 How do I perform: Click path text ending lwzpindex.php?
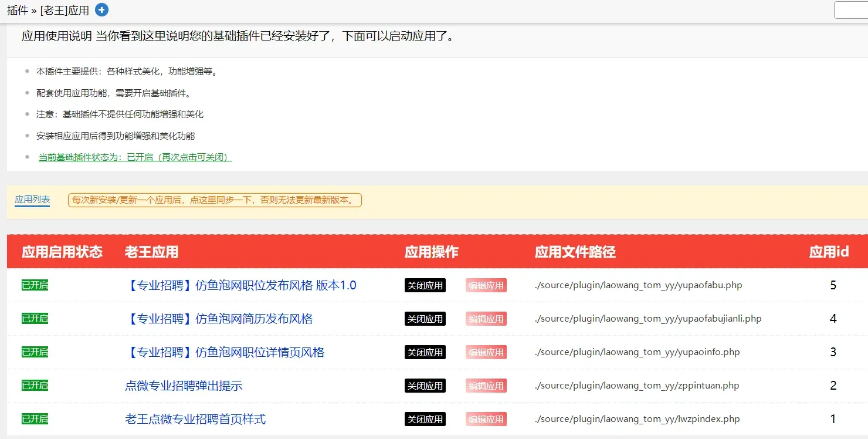pos(638,419)
